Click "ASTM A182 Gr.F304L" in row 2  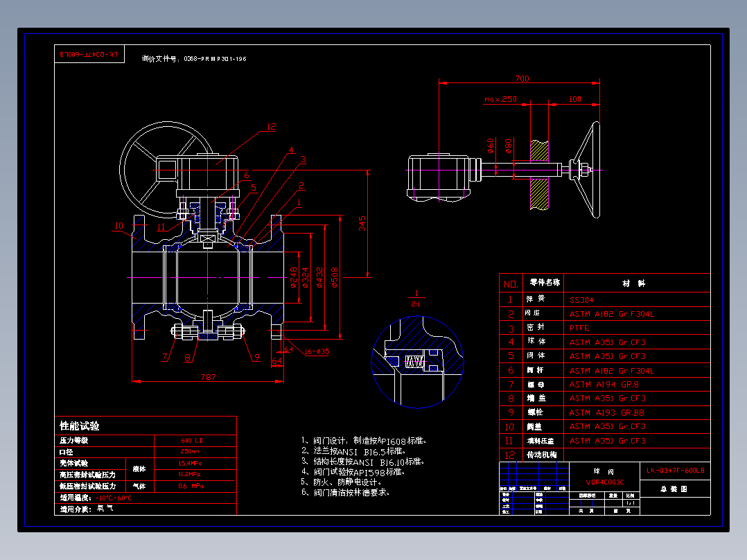coord(612,314)
